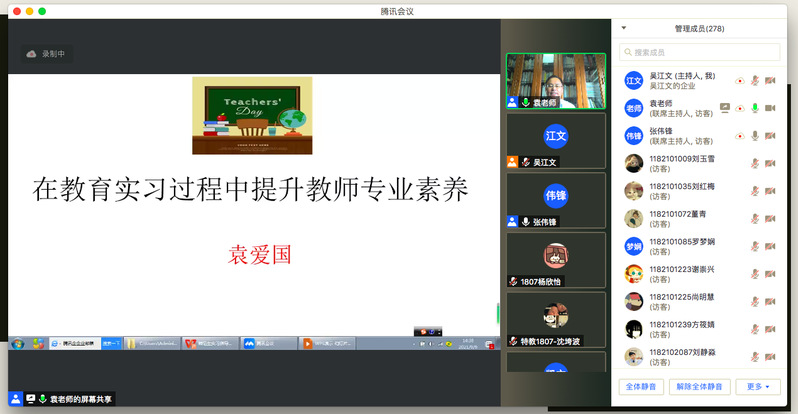This screenshot has width=798, height=414.
Task: Click the 梦娴 avatar in the member list
Action: click(x=633, y=246)
